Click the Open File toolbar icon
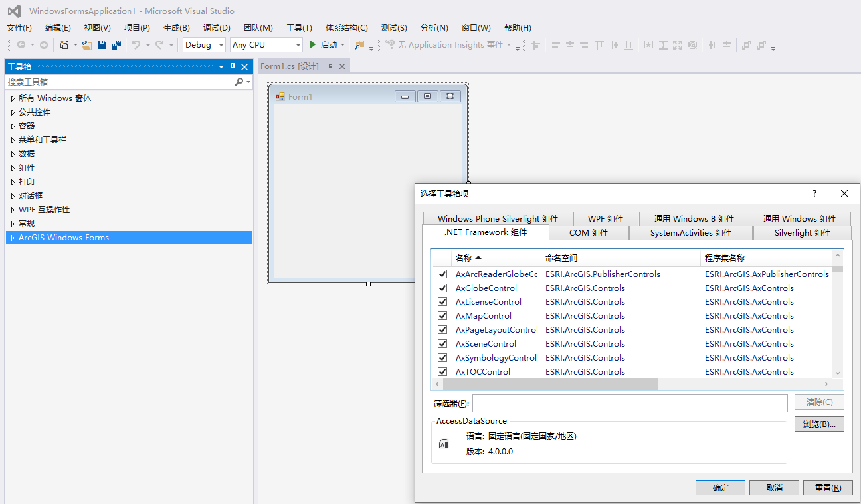Screen dimensions: 861x504 click(x=87, y=44)
